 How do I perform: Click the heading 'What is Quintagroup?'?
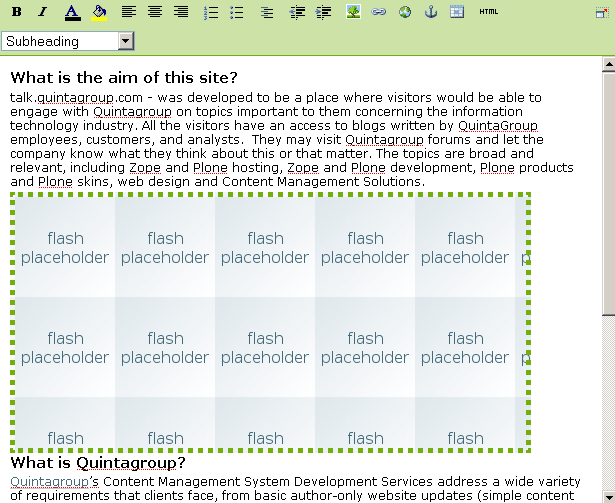98,463
